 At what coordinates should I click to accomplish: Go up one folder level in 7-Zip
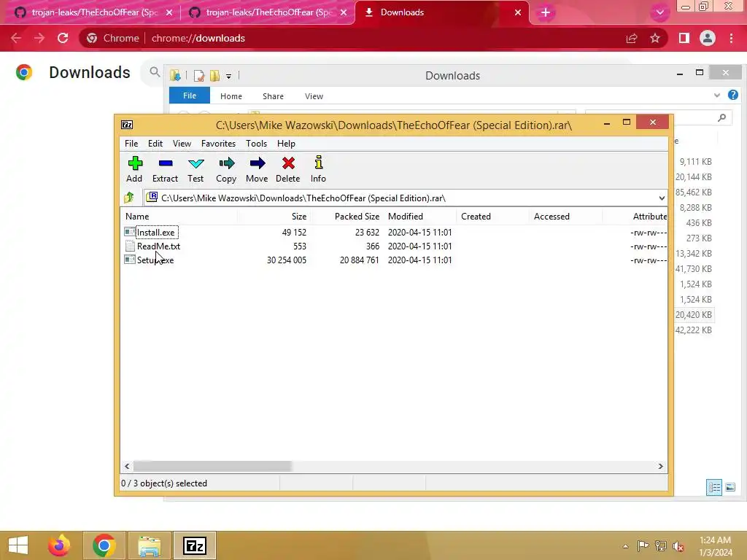pyautogui.click(x=129, y=198)
